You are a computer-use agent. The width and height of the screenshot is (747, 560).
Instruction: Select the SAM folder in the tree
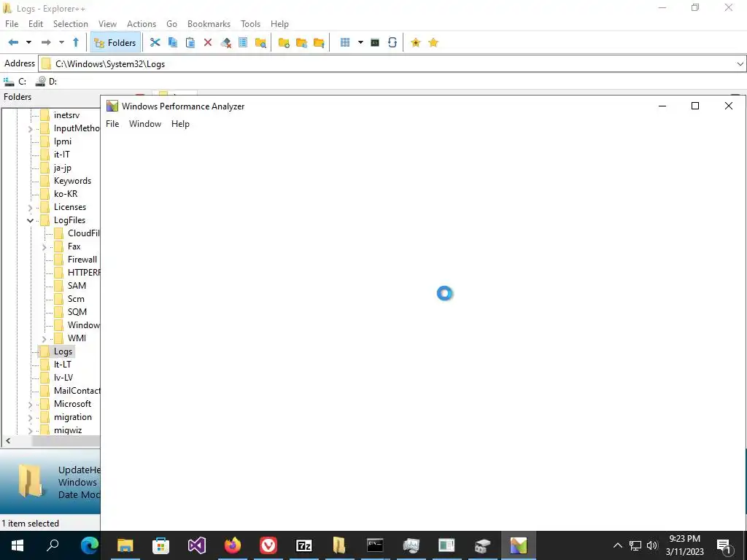(x=77, y=286)
